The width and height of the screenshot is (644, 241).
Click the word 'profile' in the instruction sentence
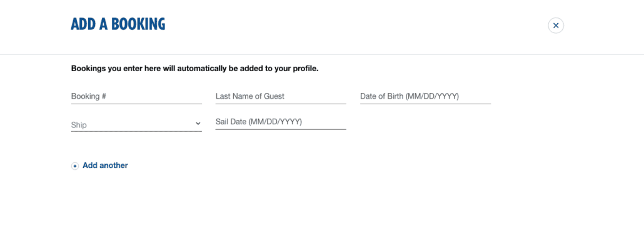pyautogui.click(x=304, y=69)
